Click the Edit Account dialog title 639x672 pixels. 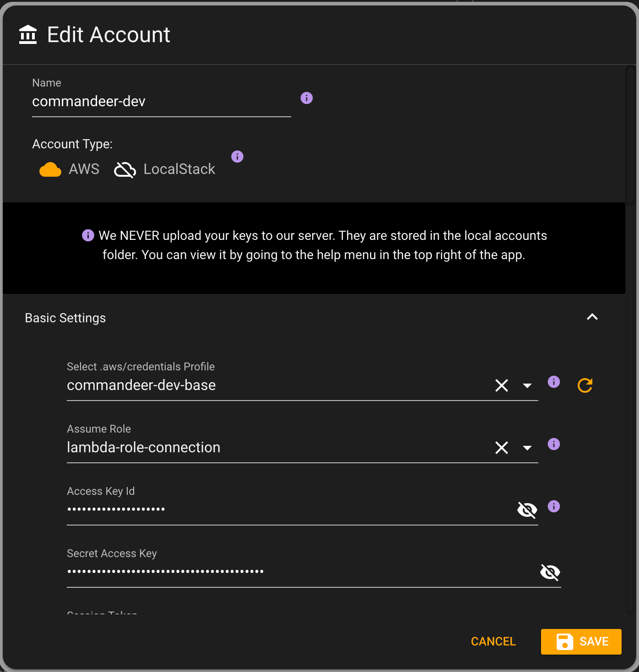[109, 35]
